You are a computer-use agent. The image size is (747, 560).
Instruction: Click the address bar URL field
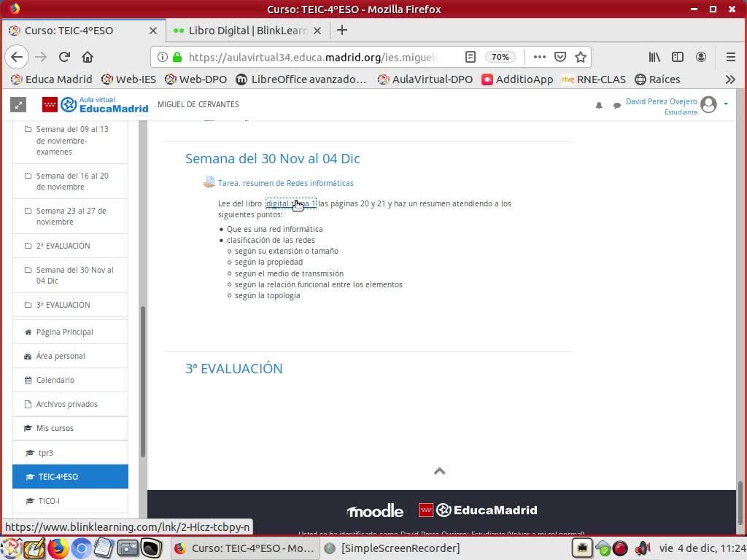312,57
